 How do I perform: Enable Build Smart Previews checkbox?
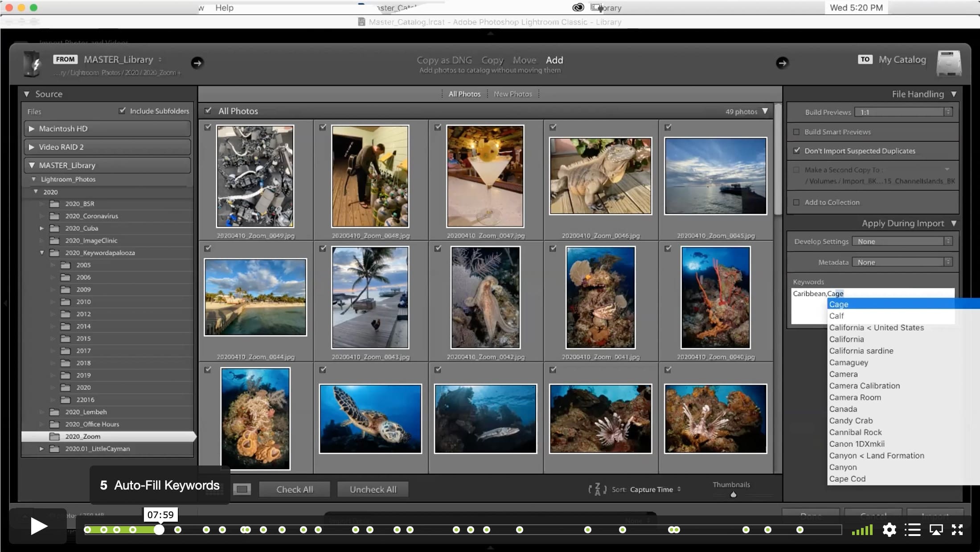(x=796, y=132)
